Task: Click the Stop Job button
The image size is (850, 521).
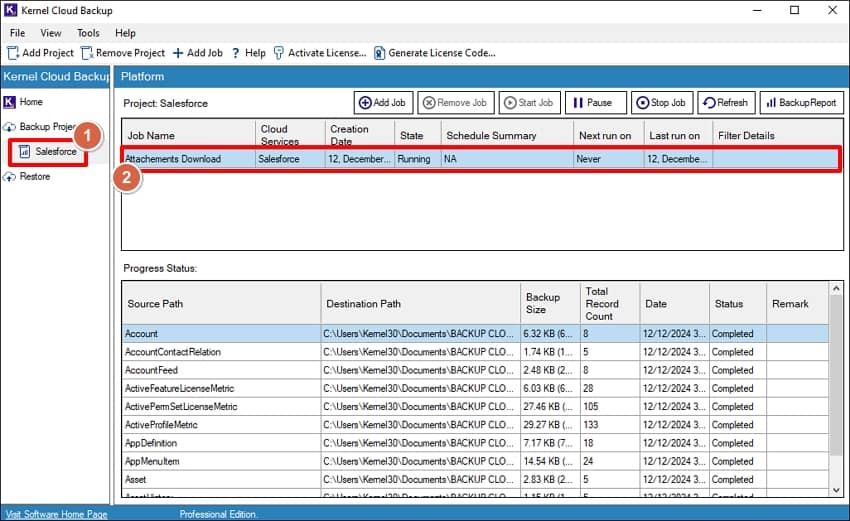Action: click(662, 102)
